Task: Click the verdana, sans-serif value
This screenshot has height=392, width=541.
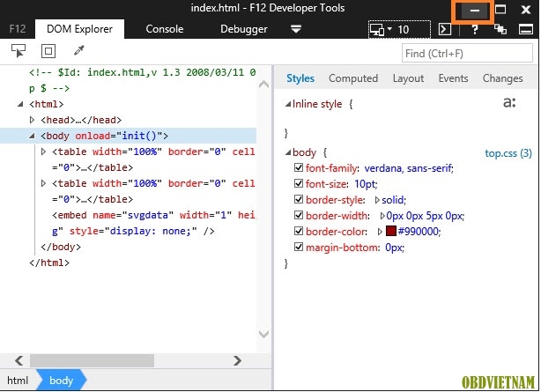Action: (408, 168)
